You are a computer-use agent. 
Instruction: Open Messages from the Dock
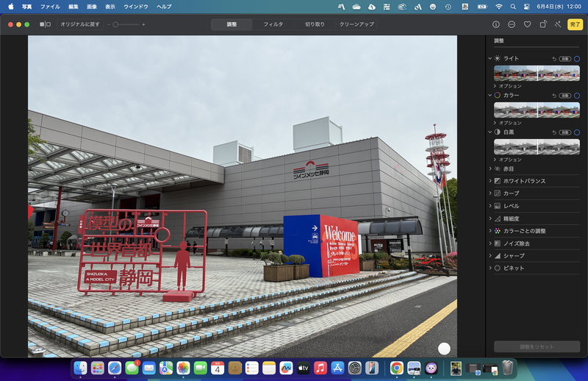click(132, 368)
